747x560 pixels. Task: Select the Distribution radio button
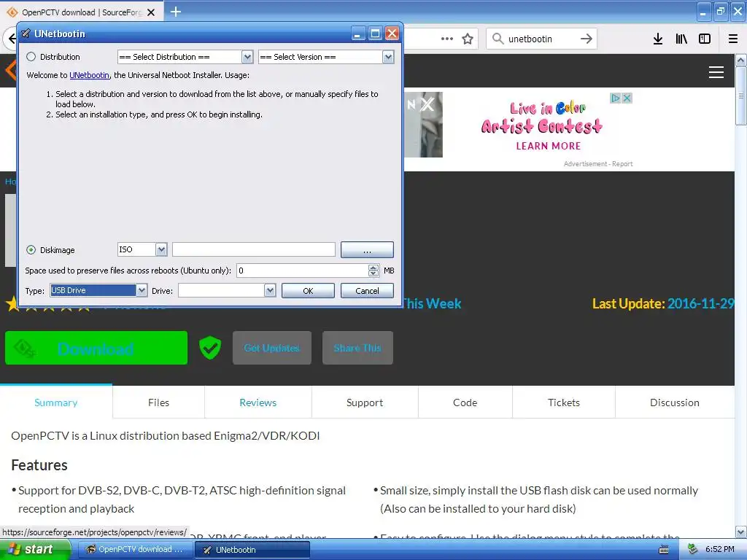(31, 57)
